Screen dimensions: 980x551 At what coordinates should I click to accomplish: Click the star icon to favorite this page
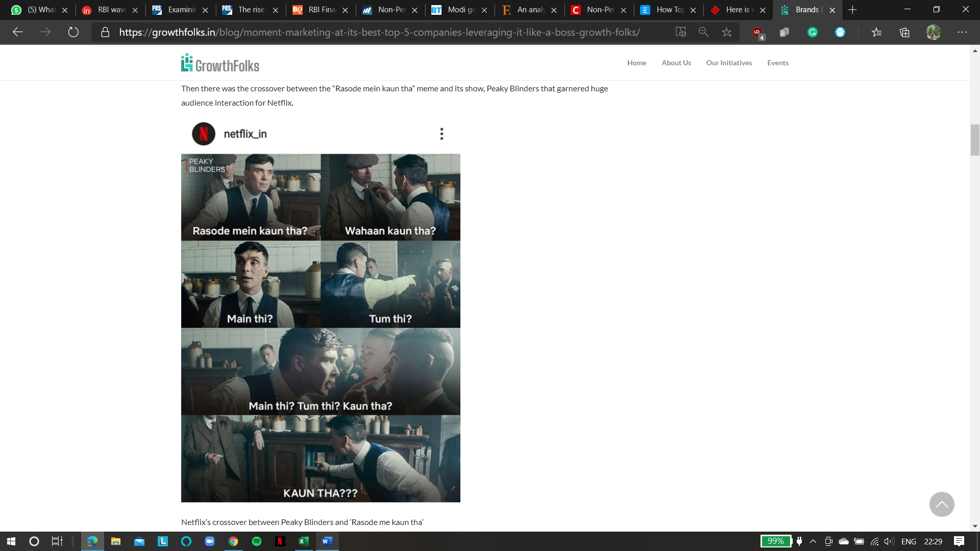[x=727, y=32]
